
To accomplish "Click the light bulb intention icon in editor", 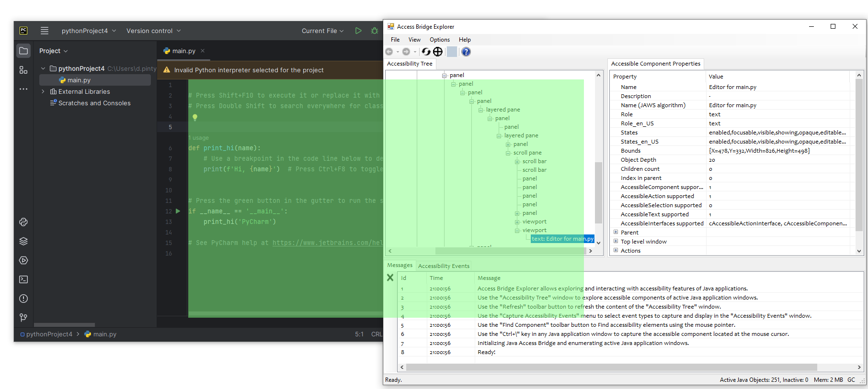I will 195,117.
